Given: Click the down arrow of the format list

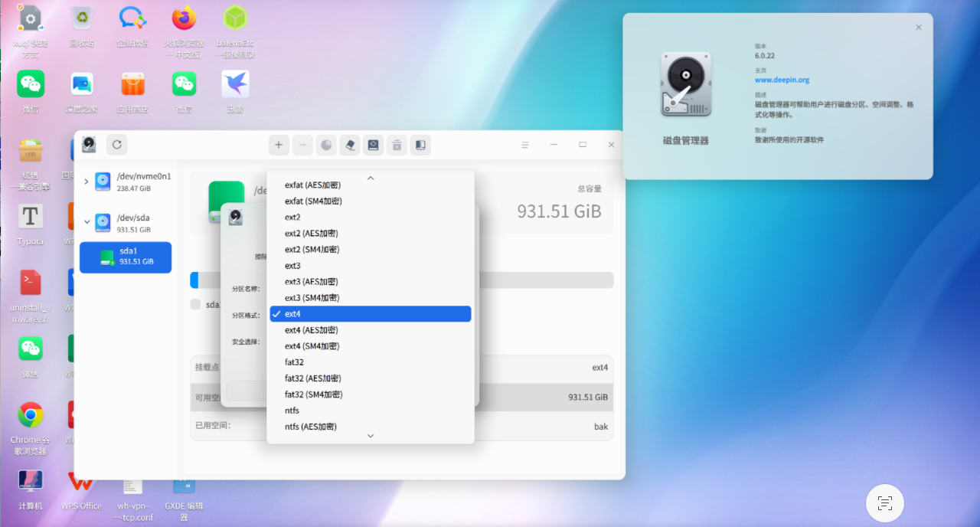Looking at the screenshot, I should (371, 436).
